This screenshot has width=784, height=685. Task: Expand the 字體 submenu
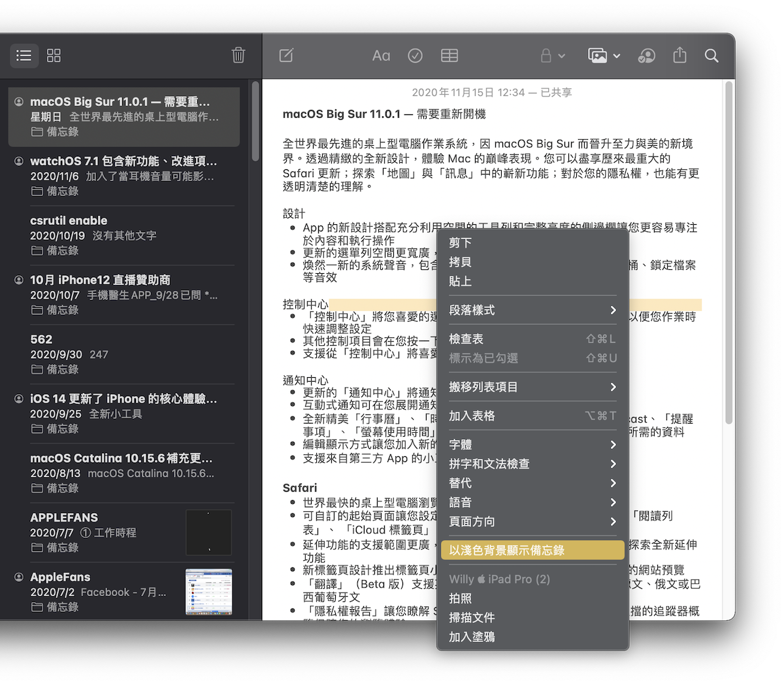[x=532, y=444]
